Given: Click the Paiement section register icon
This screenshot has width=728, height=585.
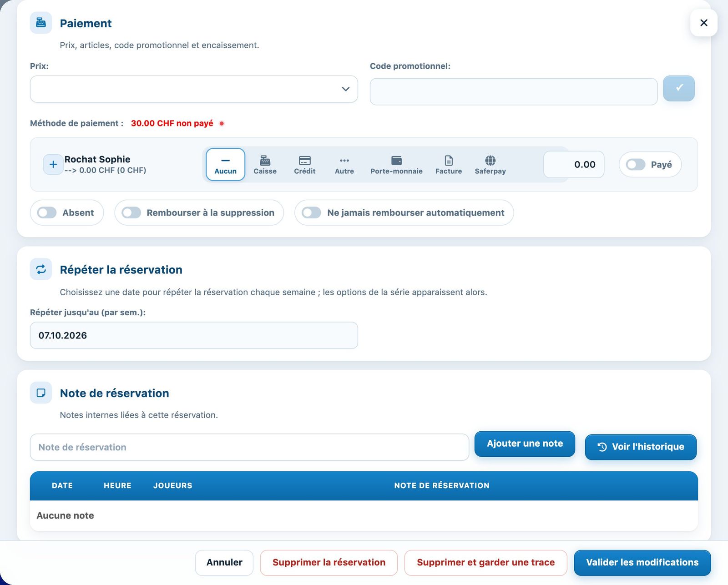Looking at the screenshot, I should click(x=41, y=23).
